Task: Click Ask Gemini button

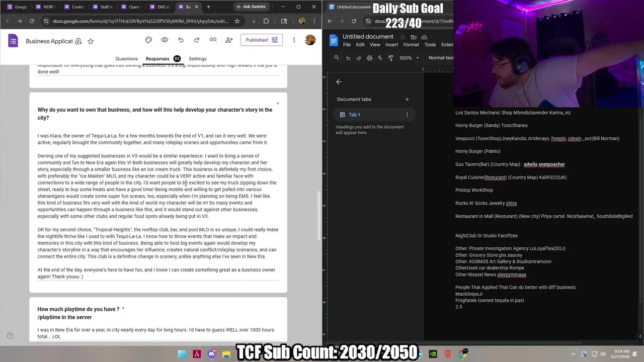Action: coord(252,7)
